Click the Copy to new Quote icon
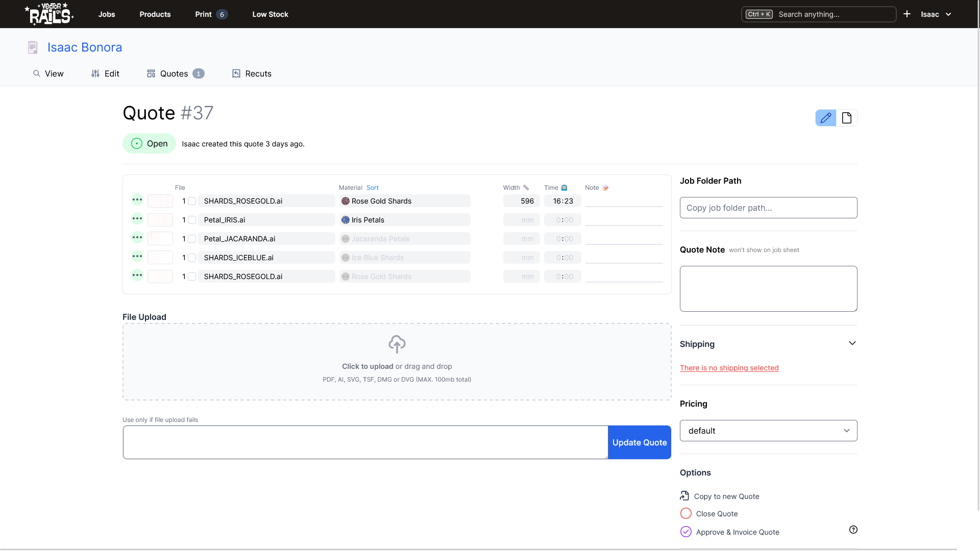980x551 pixels. tap(684, 496)
